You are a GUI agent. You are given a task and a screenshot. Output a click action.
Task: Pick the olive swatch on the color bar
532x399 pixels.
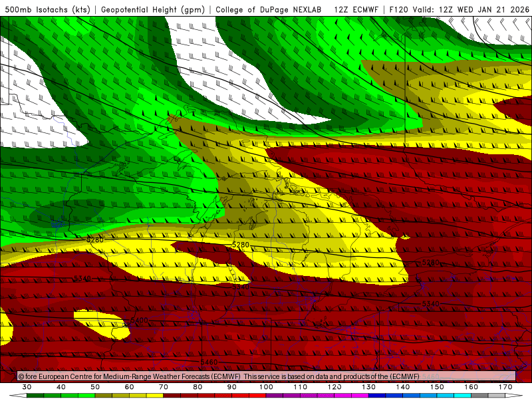(x=104, y=396)
